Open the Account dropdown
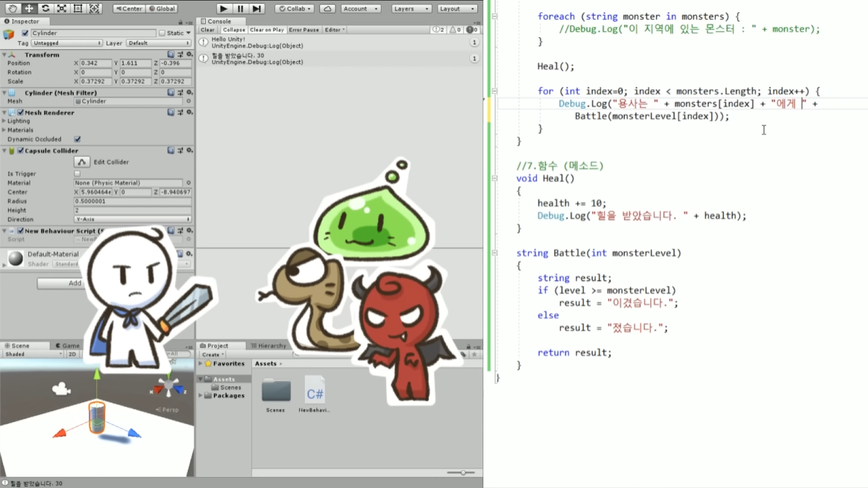The image size is (868, 488). pyautogui.click(x=360, y=8)
